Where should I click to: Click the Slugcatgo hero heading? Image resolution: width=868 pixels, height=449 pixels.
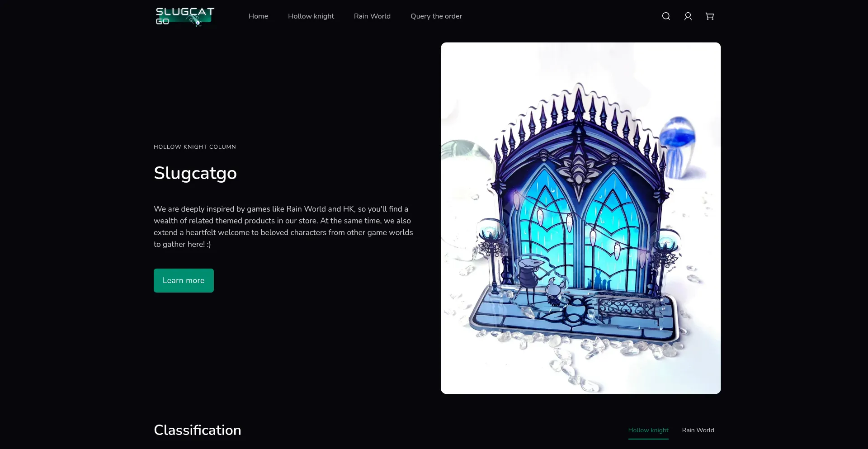(195, 173)
